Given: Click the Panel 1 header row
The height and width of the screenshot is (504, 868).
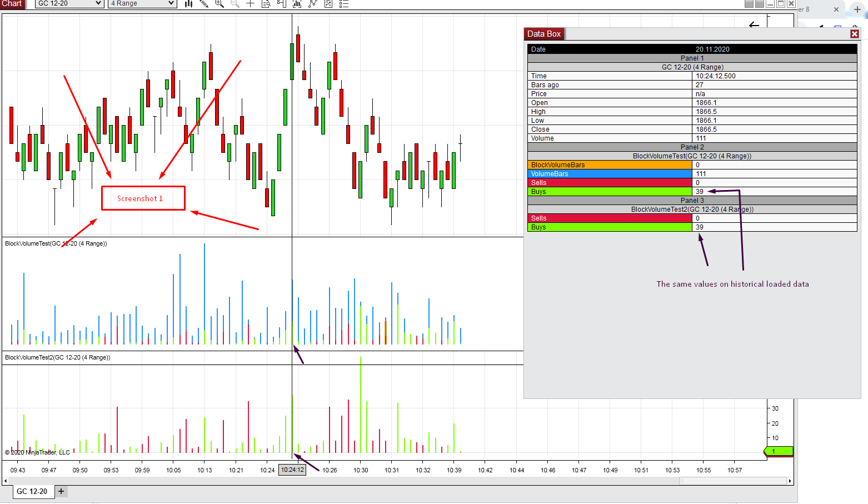Looking at the screenshot, I should pos(692,58).
